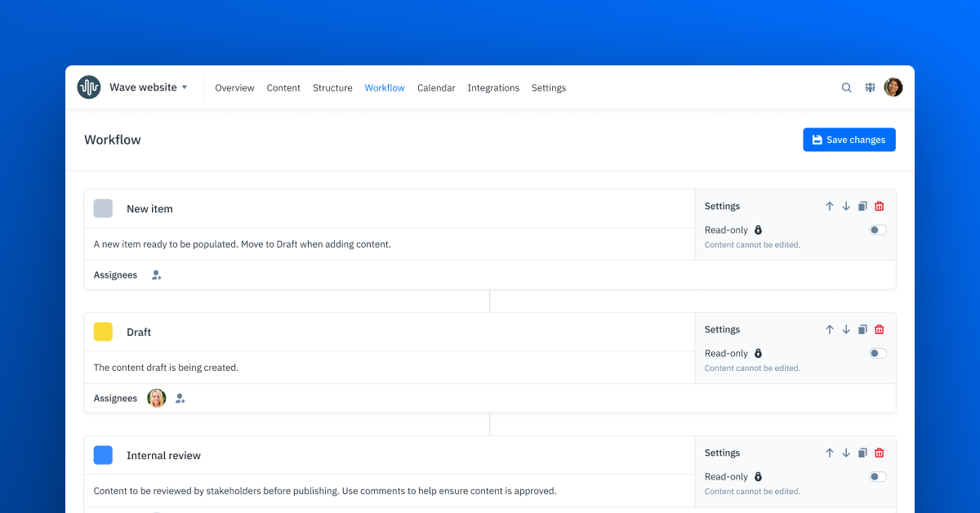This screenshot has height=513, width=980.
Task: Move the New item step up
Action: coord(830,206)
